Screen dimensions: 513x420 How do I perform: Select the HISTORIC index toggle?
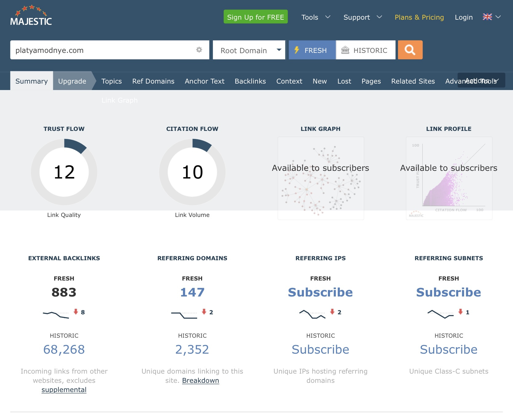(x=366, y=50)
